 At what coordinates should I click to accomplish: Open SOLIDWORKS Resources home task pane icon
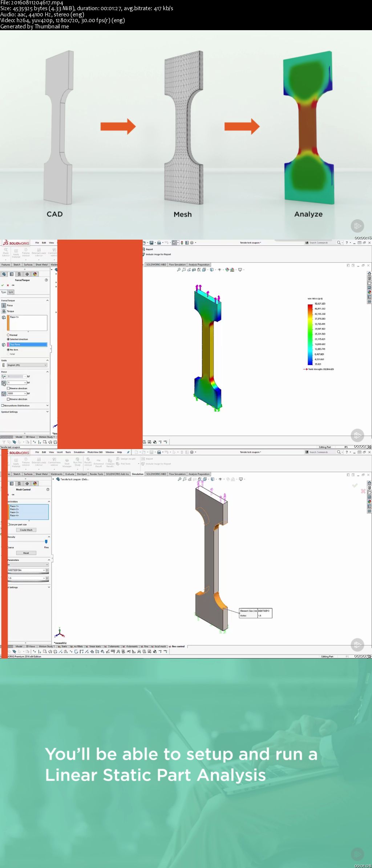tap(369, 273)
